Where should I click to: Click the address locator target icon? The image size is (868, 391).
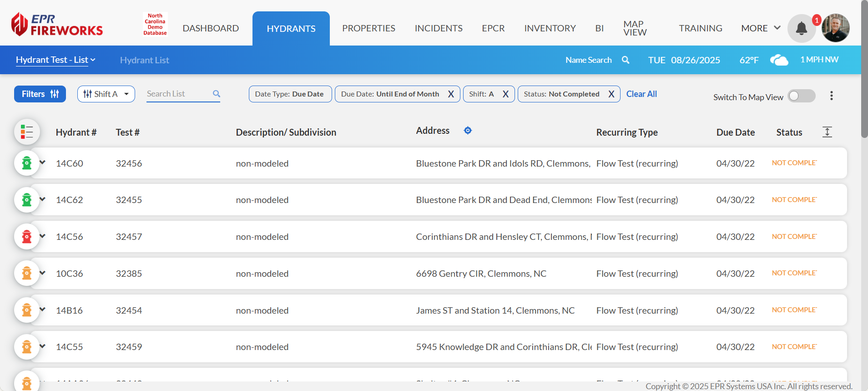[x=468, y=131]
